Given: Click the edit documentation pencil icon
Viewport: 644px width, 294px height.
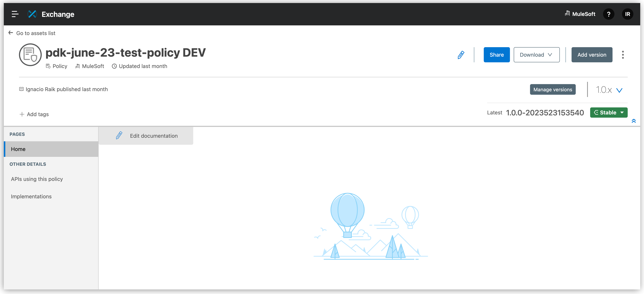Looking at the screenshot, I should (x=119, y=136).
